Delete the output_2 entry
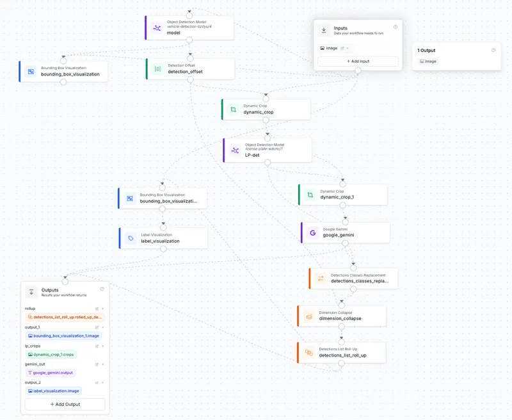This screenshot has height=420, width=512. [x=103, y=383]
